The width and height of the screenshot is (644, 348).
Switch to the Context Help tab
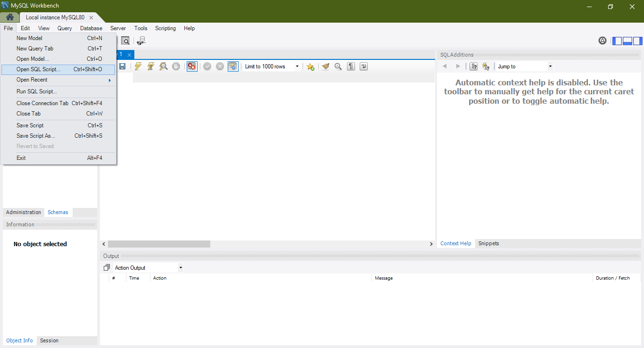point(456,243)
